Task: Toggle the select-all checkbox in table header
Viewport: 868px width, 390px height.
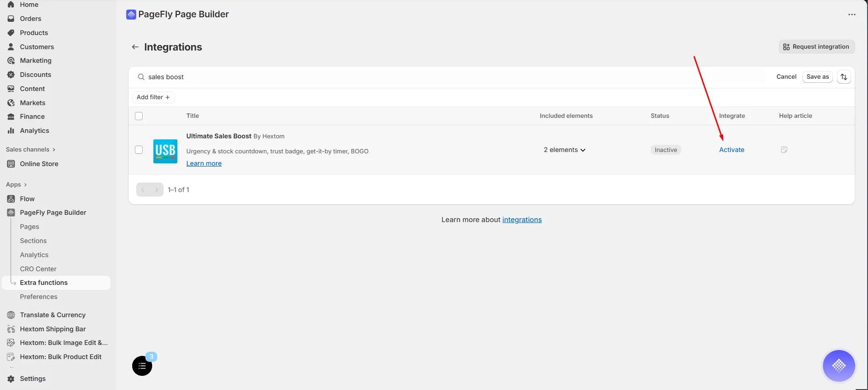Action: pyautogui.click(x=139, y=116)
